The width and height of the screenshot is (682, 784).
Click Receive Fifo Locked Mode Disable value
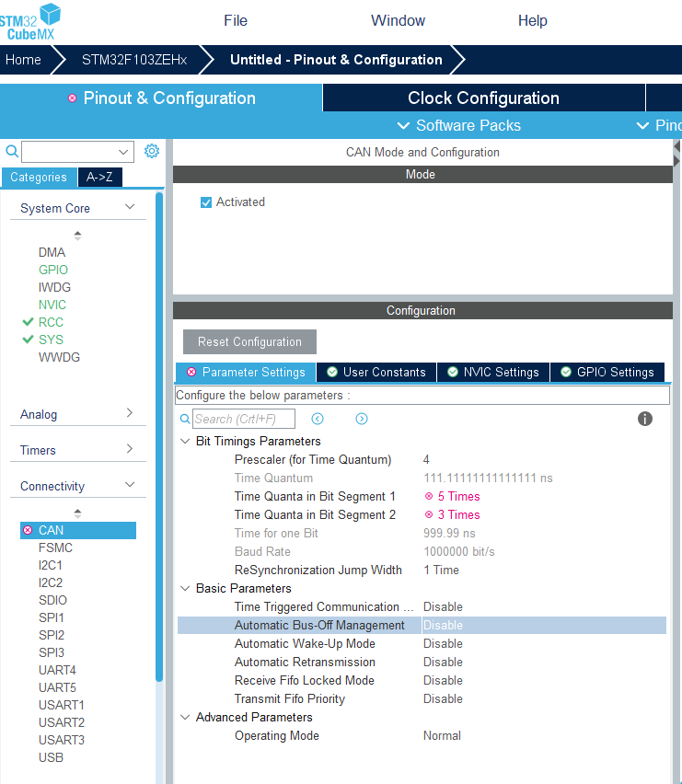click(443, 681)
